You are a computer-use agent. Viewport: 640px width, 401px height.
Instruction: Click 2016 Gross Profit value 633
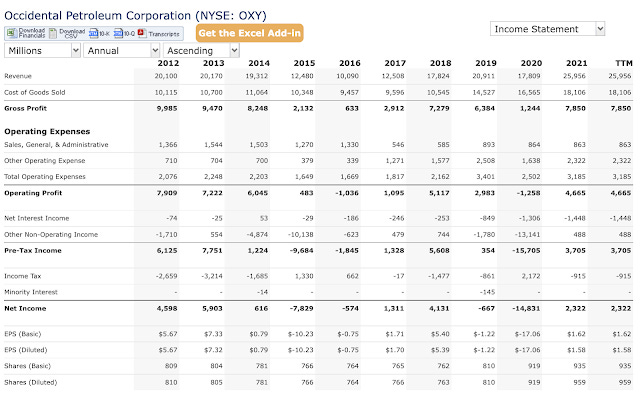352,109
